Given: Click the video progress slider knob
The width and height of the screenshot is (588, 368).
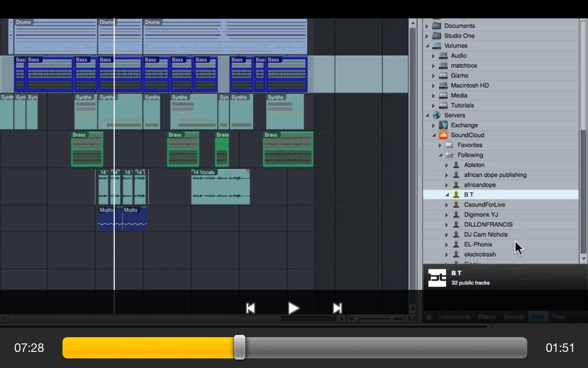Looking at the screenshot, I should (239, 347).
